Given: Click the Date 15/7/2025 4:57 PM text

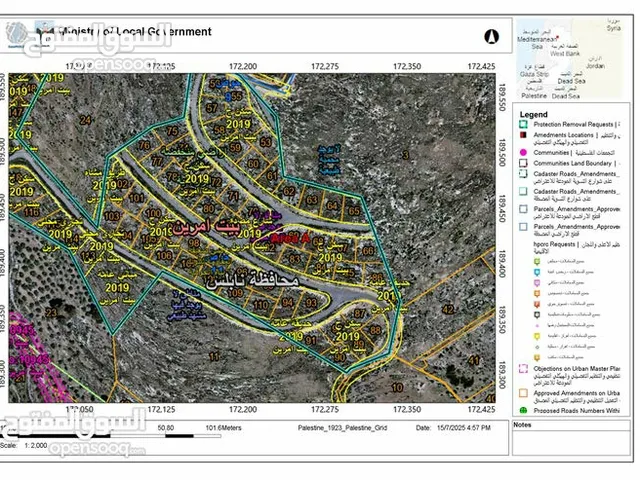Looking at the screenshot, I should point(453,428).
